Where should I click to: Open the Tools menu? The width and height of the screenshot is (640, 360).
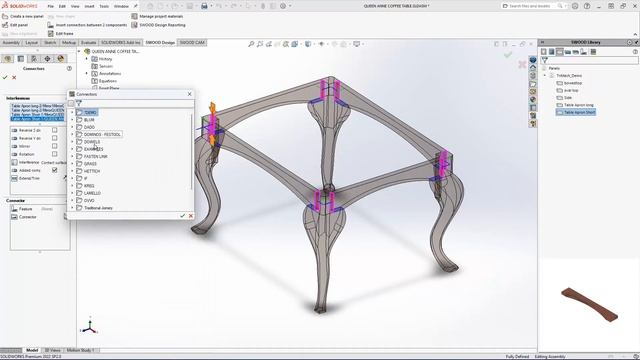click(x=104, y=6)
